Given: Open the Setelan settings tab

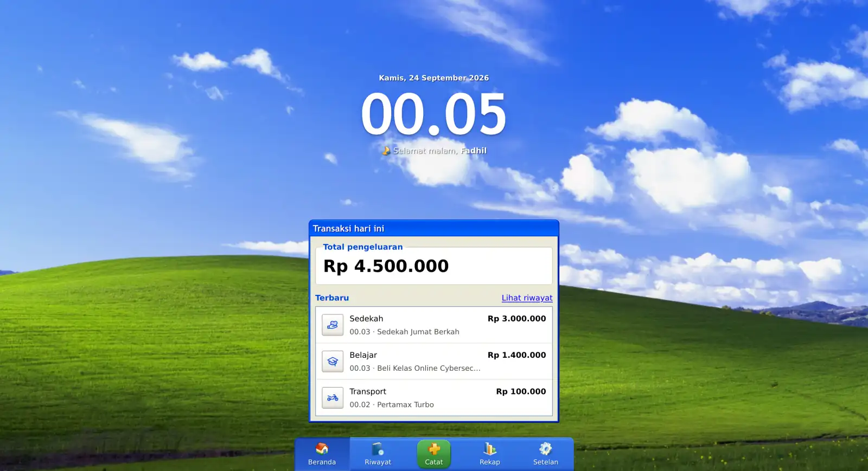Looking at the screenshot, I should coord(546,454).
